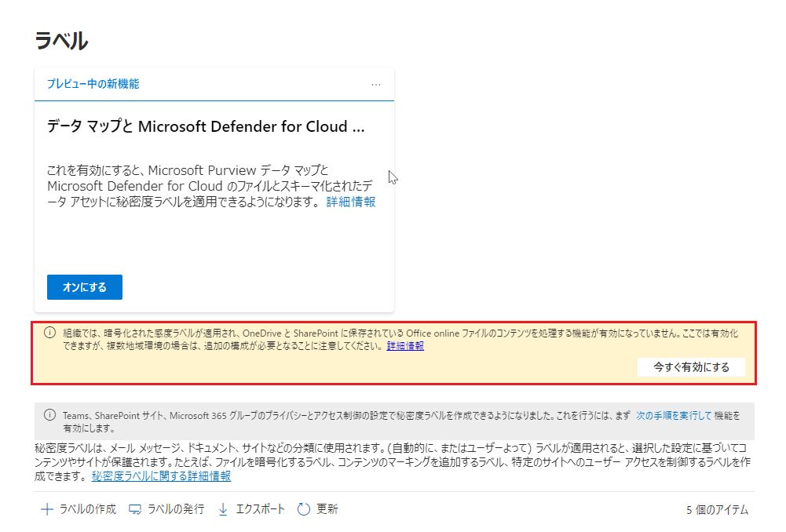Viewport: 786px width, 532px height.
Task: Click the 今すぐ有効にする button
Action: click(691, 367)
